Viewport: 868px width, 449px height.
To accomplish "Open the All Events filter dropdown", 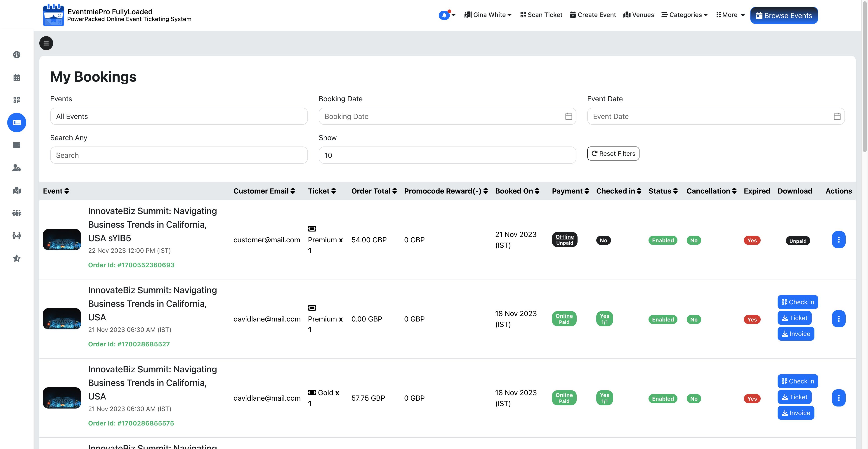I will point(179,116).
